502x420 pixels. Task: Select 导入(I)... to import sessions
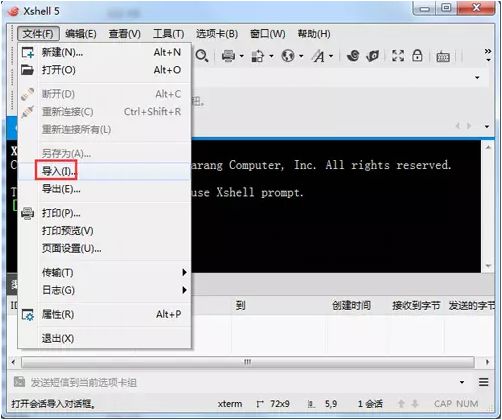click(x=105, y=171)
